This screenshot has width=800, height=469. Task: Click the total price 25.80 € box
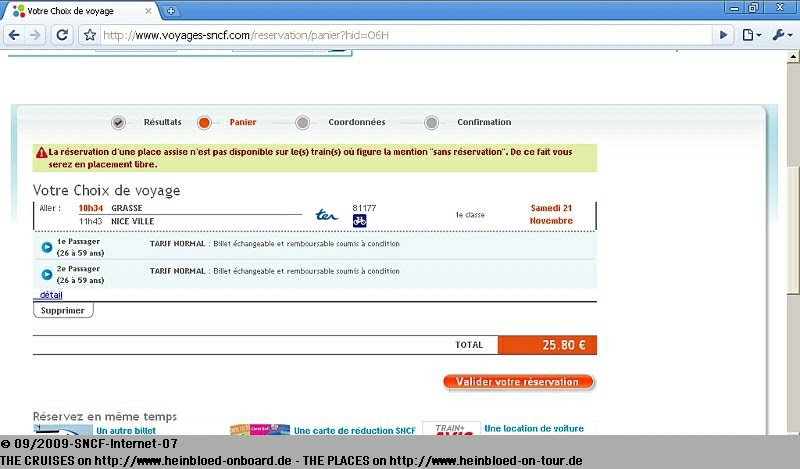point(547,345)
